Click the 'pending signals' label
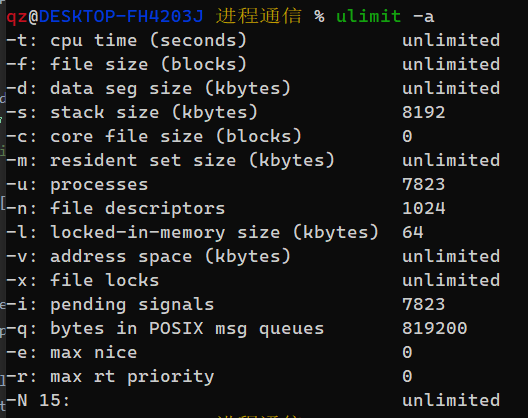This screenshot has width=528, height=418. click(132, 305)
